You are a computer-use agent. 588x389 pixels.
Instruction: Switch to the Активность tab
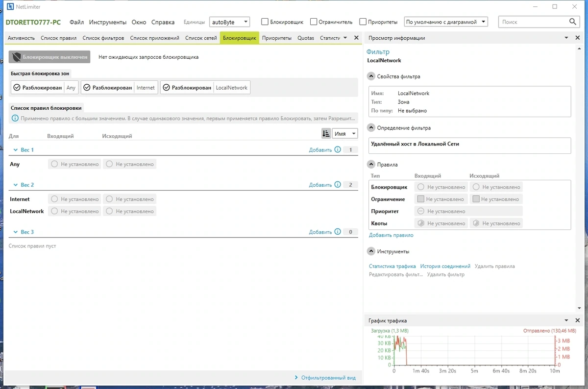(21, 38)
